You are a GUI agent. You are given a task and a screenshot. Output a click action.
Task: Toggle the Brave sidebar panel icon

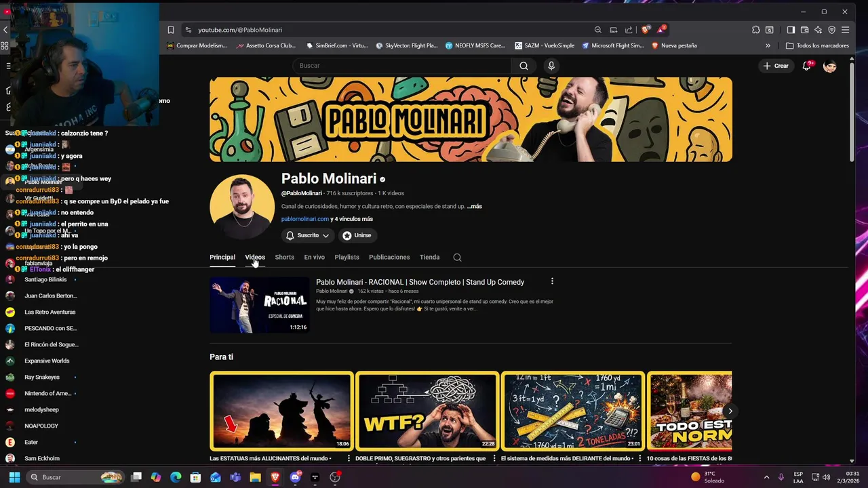[791, 30]
